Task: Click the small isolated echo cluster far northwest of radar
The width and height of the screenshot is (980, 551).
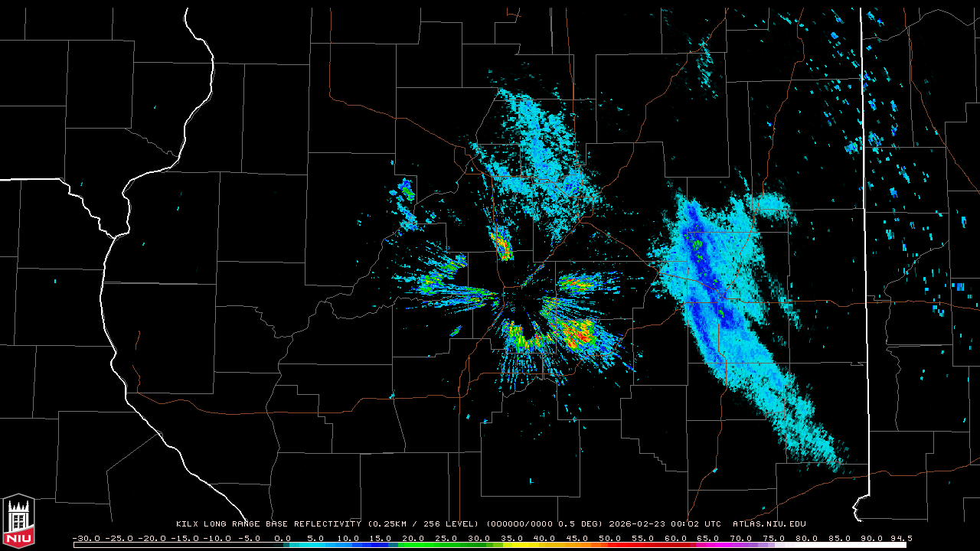Action: pos(406,191)
